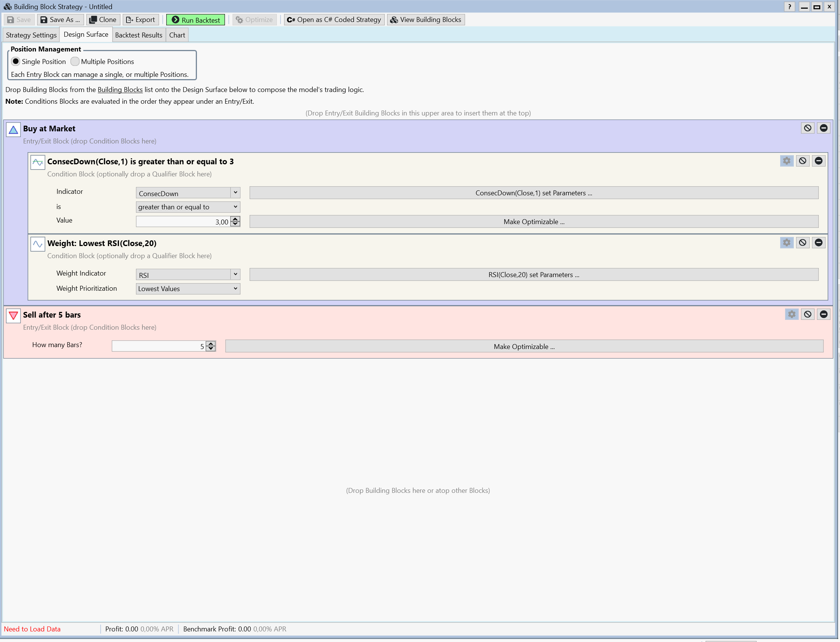The width and height of the screenshot is (840, 642).
Task: Click gear icon on Weight RSI block
Action: pos(787,243)
